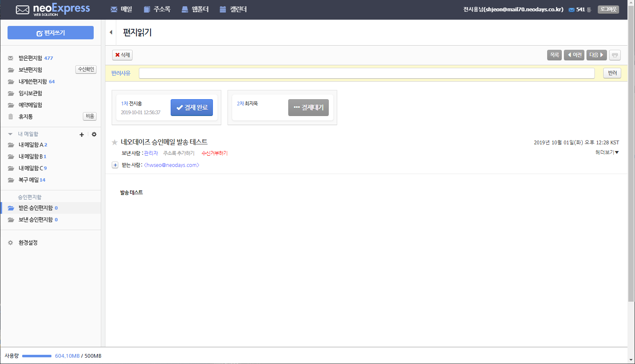Click the 받은편지함 envelope icon
The image size is (635, 364).
(x=10, y=58)
